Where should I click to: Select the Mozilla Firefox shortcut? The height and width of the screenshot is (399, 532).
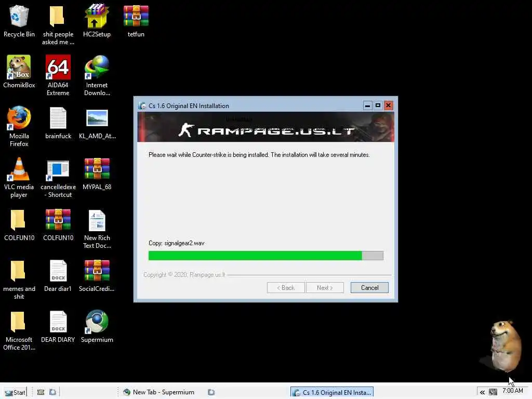[x=19, y=126]
